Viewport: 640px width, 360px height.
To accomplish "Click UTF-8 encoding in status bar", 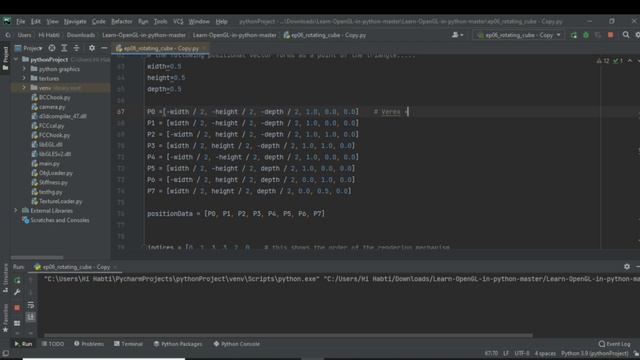I will tap(522, 353).
